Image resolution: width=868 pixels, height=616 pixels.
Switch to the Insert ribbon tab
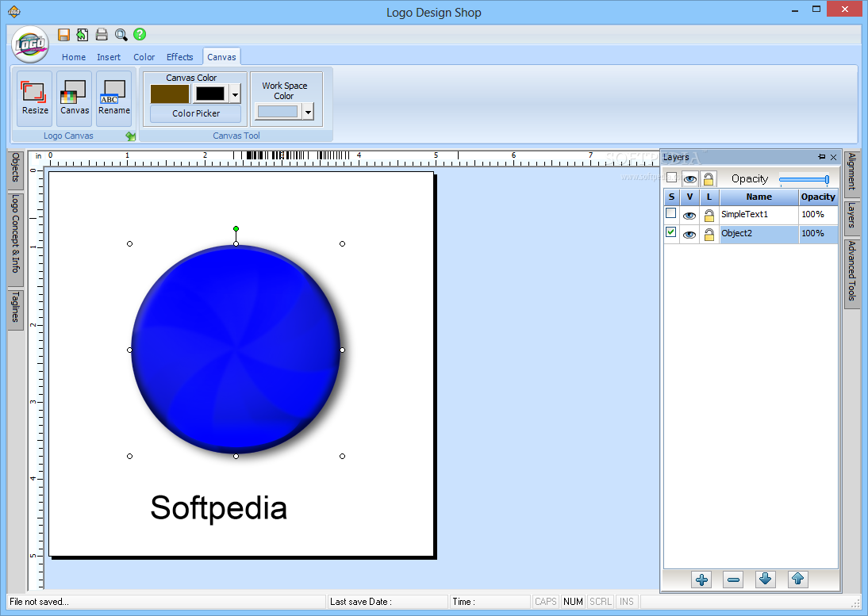[109, 57]
